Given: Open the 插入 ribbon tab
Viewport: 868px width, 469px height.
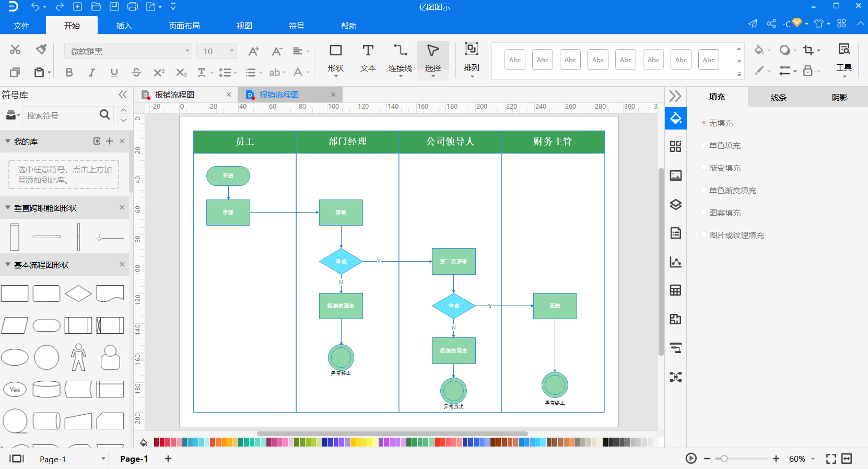Looking at the screenshot, I should point(124,26).
